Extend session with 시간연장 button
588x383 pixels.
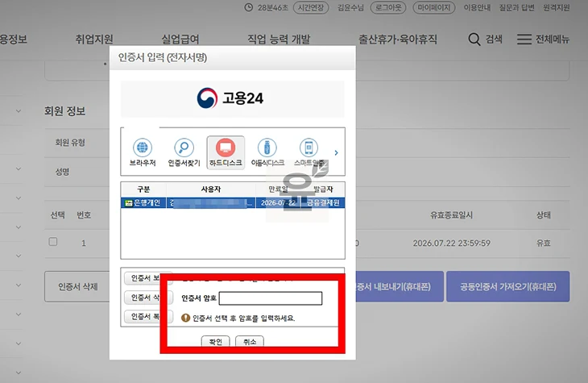(x=311, y=7)
